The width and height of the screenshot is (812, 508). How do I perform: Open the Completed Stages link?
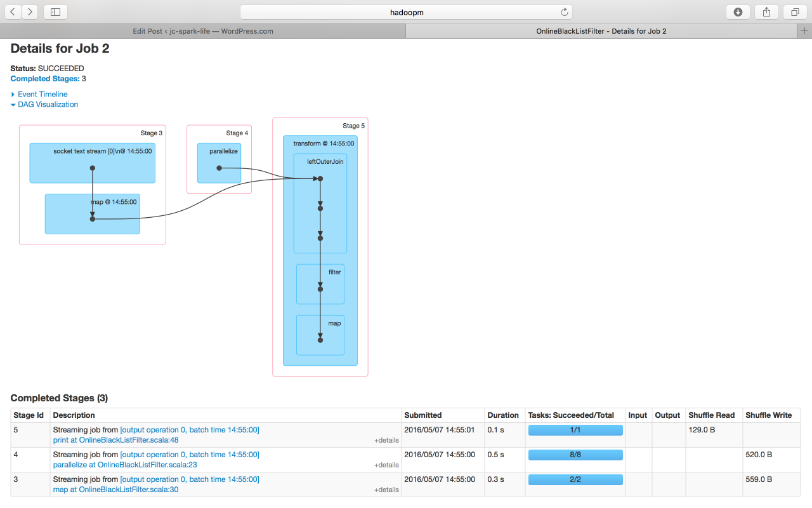tap(45, 79)
